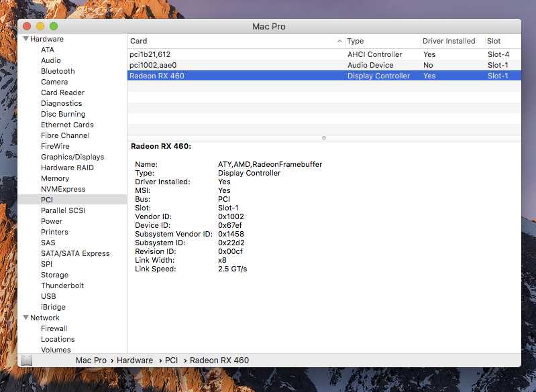This screenshot has width=536, height=392.
Task: Select ATA in the sidebar
Action: coord(48,50)
